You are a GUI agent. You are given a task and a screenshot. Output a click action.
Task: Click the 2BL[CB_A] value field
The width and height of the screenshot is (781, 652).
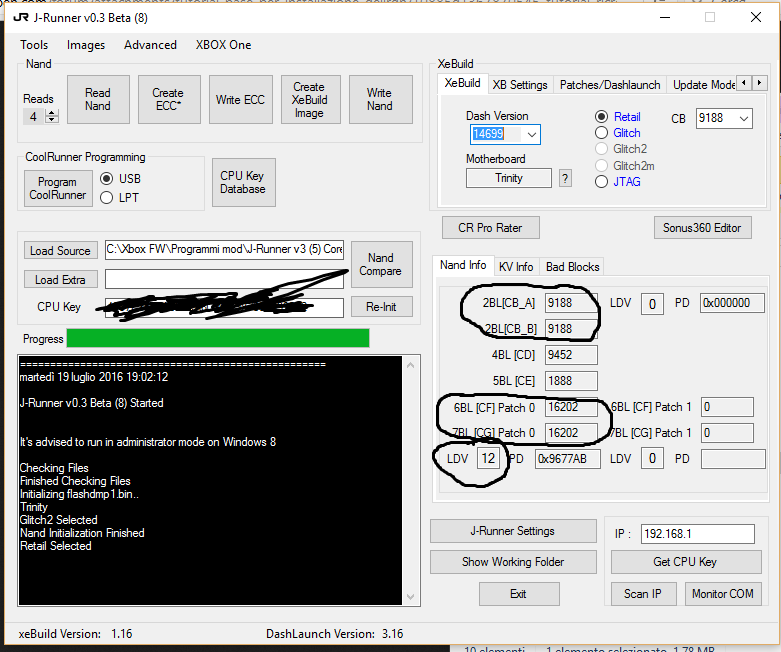(x=571, y=303)
